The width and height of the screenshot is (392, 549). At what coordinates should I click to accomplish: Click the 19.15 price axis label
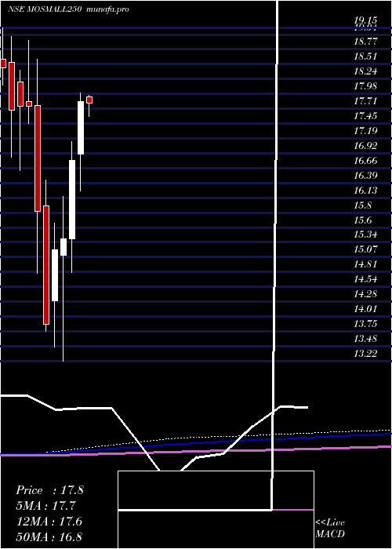pos(365,21)
